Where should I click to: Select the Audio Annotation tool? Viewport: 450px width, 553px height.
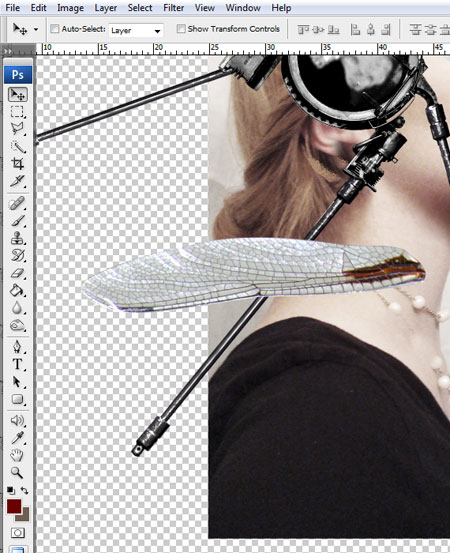17,421
